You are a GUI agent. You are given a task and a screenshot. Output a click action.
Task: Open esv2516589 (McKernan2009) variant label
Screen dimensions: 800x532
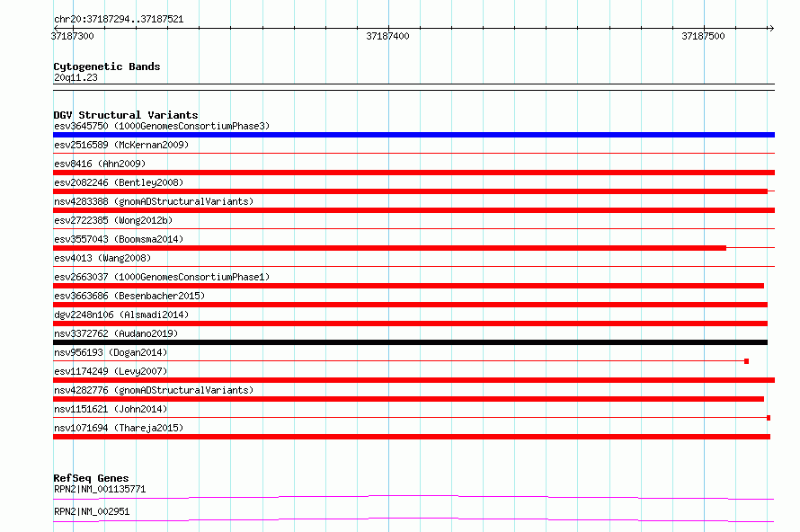(121, 145)
